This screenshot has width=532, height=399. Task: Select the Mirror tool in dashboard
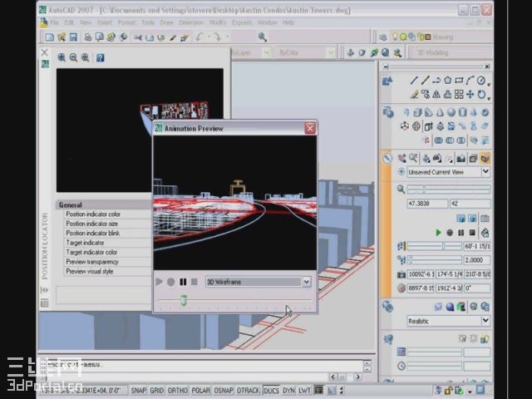tap(436, 94)
